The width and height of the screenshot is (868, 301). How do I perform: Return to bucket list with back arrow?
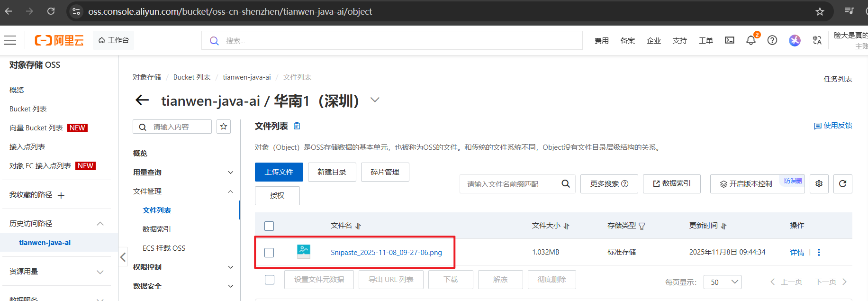[x=142, y=100]
